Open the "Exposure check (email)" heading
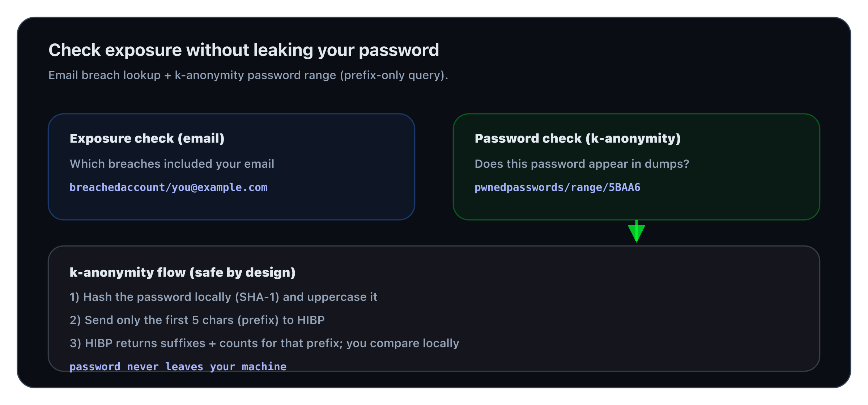Viewport: 868px width, 405px height. [x=147, y=138]
